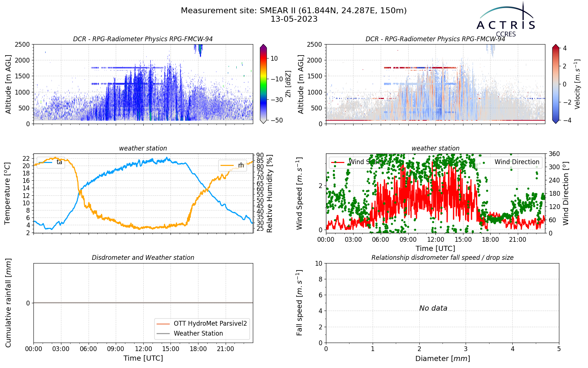Click the Diameter [mm] axis label

[x=442, y=358]
